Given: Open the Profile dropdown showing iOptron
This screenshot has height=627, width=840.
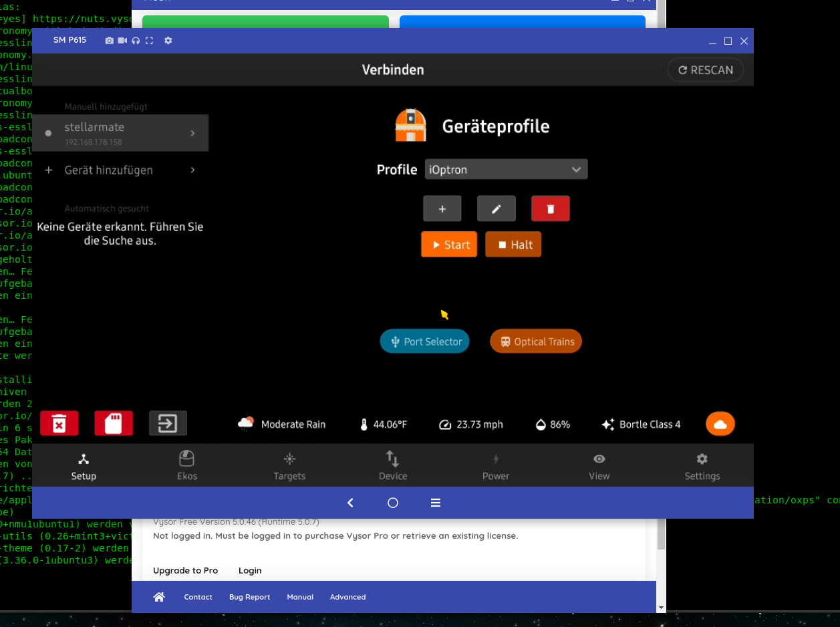Looking at the screenshot, I should click(x=507, y=169).
